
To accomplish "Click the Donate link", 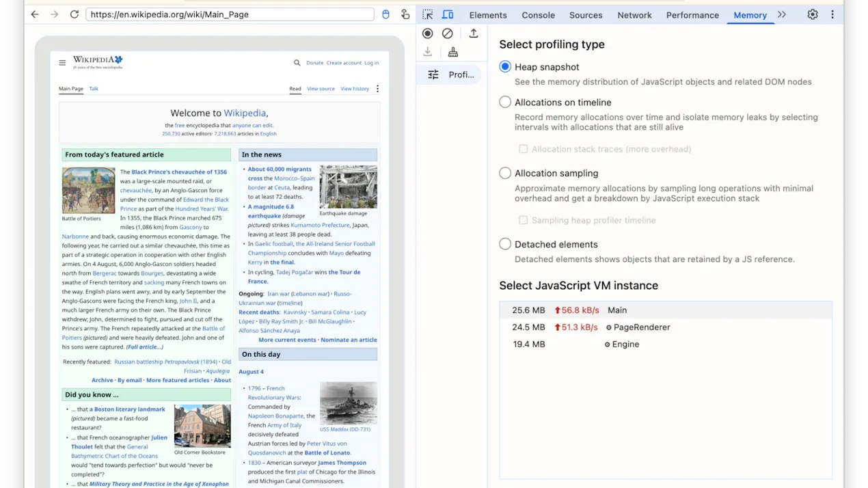I will click(x=314, y=63).
